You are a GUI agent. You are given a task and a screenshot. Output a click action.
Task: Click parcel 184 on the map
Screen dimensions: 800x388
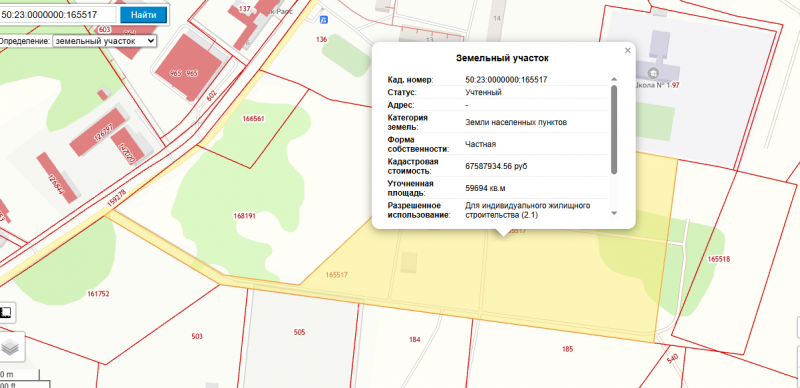click(415, 340)
